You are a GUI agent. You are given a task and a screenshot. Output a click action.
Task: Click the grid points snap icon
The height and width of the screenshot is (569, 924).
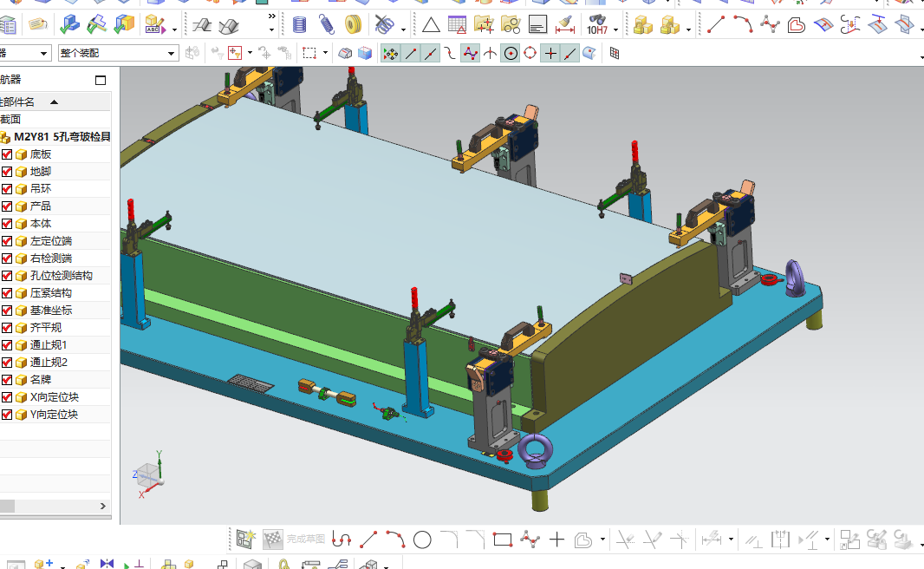[x=615, y=54]
